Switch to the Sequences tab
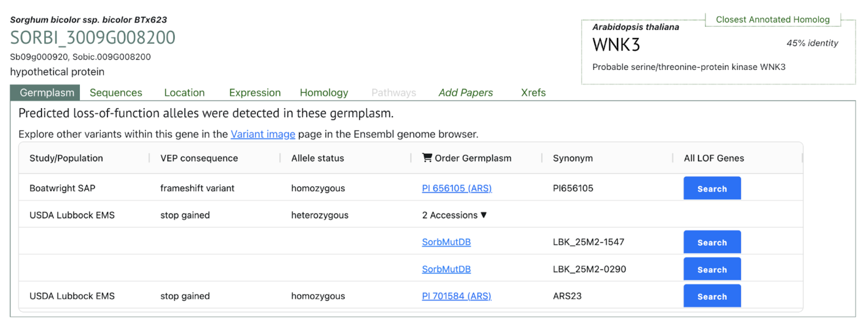868x324 pixels. coord(116,93)
